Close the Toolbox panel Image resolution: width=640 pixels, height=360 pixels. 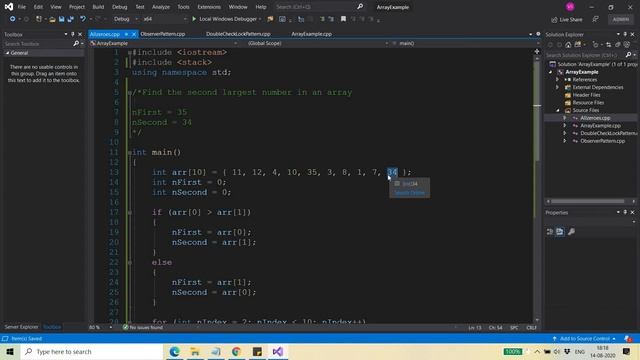click(80, 34)
